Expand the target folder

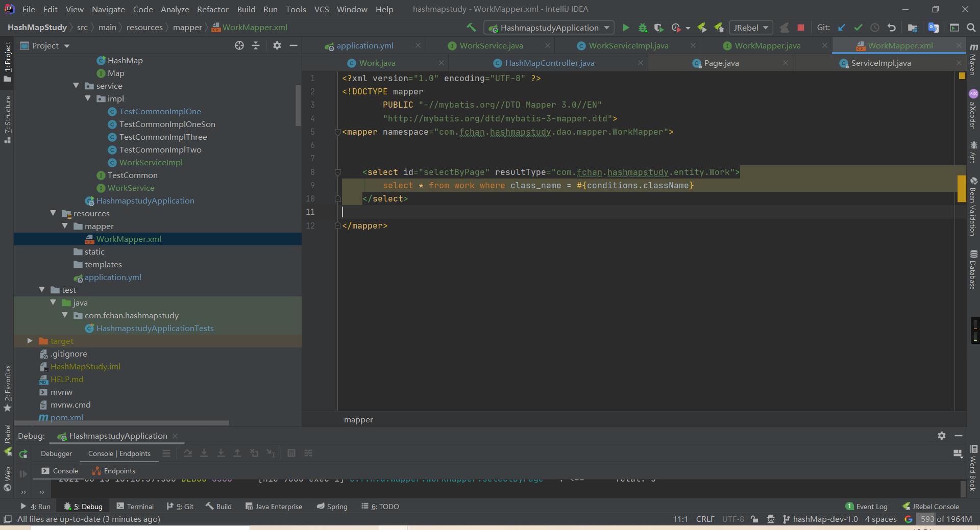[30, 341]
